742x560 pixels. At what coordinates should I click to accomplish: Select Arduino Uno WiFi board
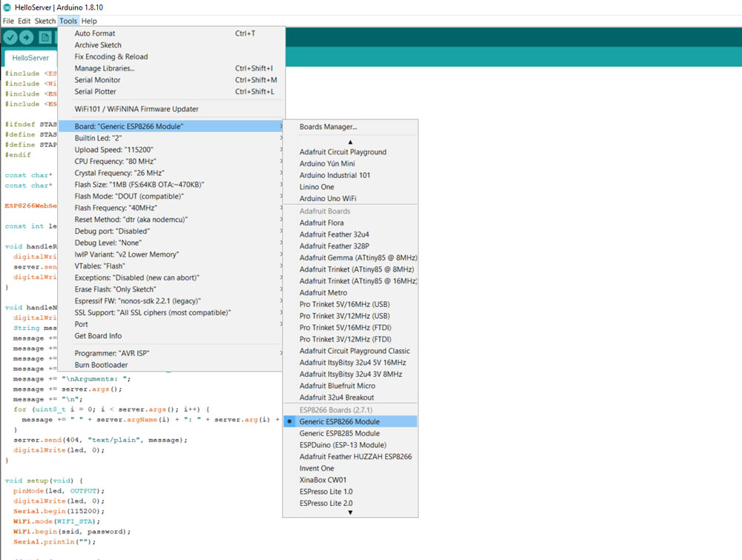[x=350, y=199]
